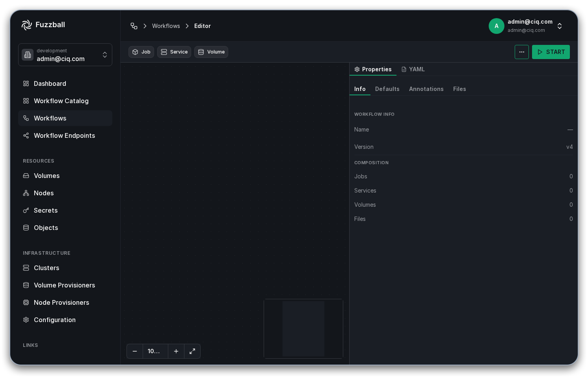Select the Info sub-tab
The image size is (588, 378).
(x=360, y=89)
